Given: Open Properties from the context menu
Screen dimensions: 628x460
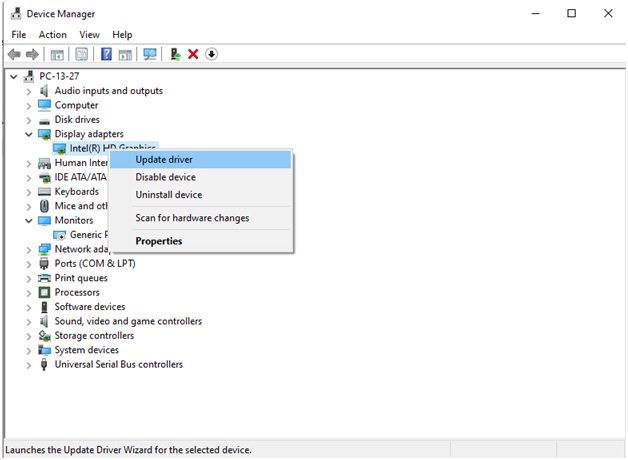Looking at the screenshot, I should tap(201, 241).
